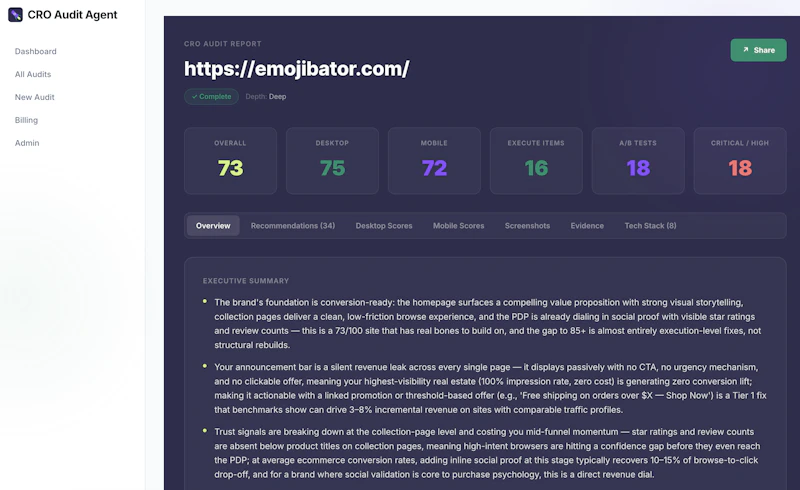This screenshot has width=800, height=490.
Task: Click the CRO AUDIT REPORT heading label
Action: pos(222,44)
